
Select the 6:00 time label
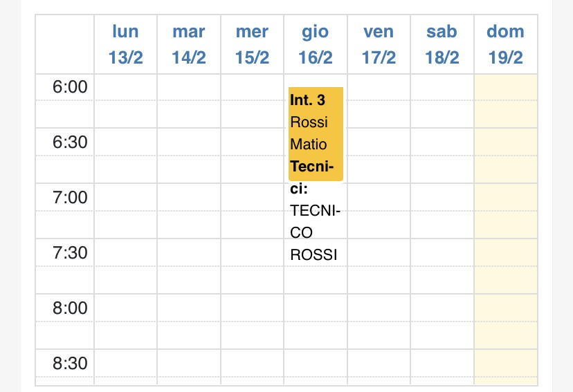pyautogui.click(x=70, y=87)
